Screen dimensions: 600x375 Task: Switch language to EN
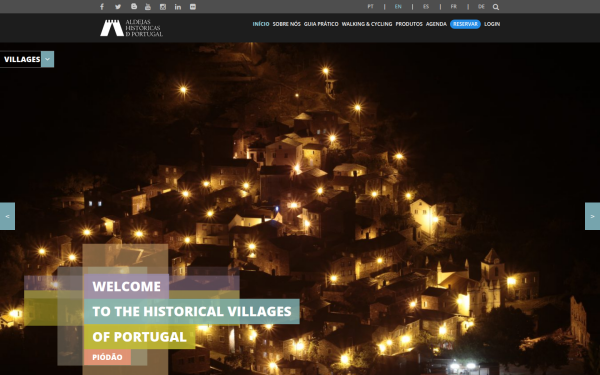tap(398, 7)
